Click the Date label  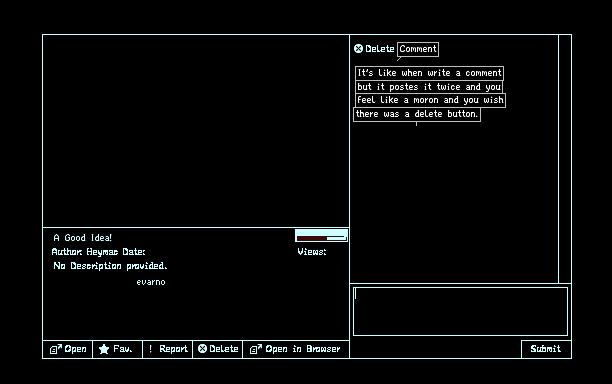click(x=134, y=252)
